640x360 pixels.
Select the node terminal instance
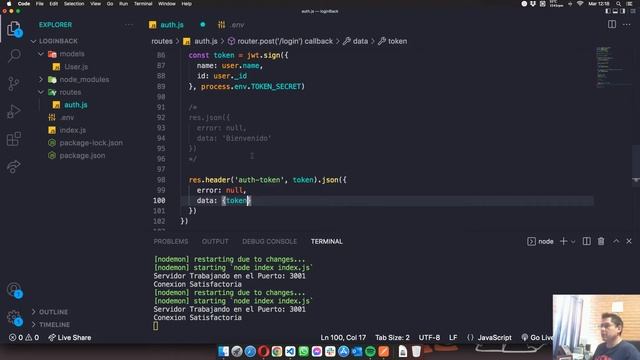540,241
